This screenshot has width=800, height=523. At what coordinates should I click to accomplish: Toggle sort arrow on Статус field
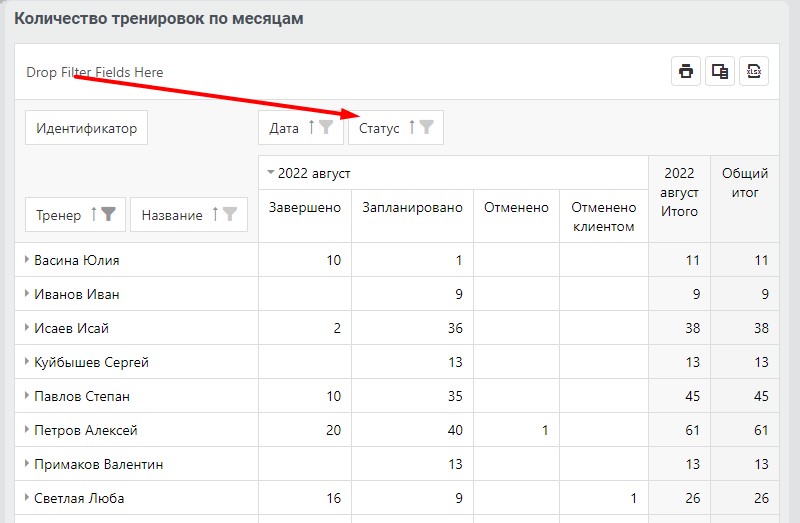[x=412, y=127]
